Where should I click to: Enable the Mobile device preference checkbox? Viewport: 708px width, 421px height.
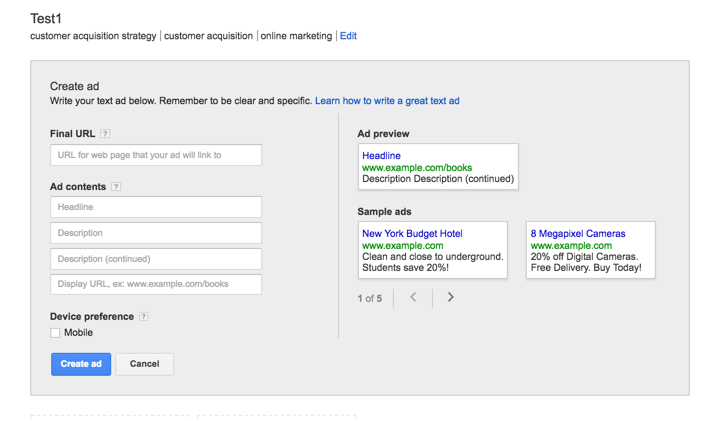[56, 333]
